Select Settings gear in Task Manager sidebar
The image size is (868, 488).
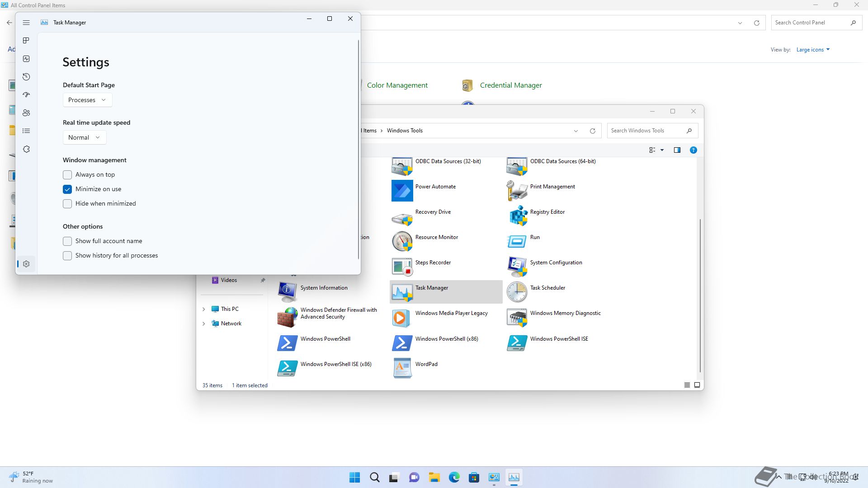tap(26, 264)
